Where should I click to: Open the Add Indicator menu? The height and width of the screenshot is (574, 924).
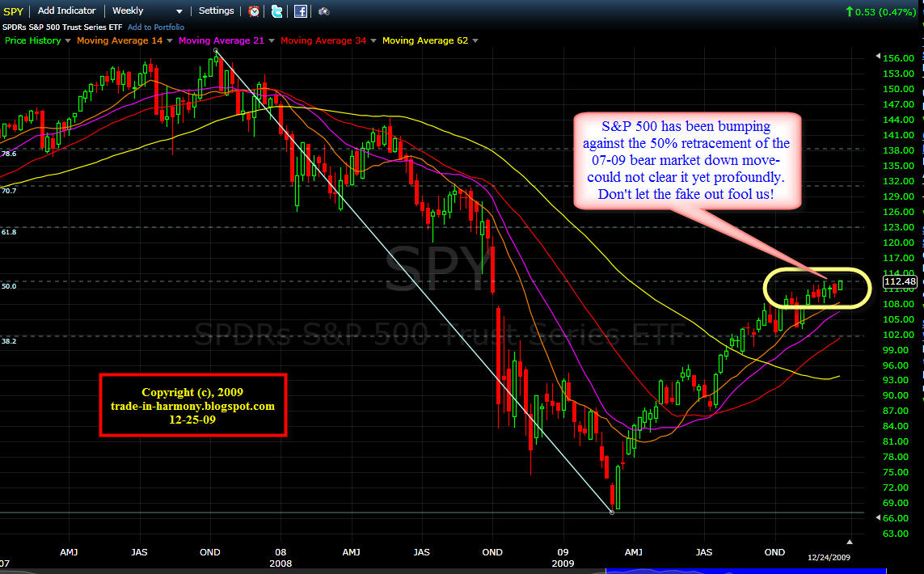66,11
